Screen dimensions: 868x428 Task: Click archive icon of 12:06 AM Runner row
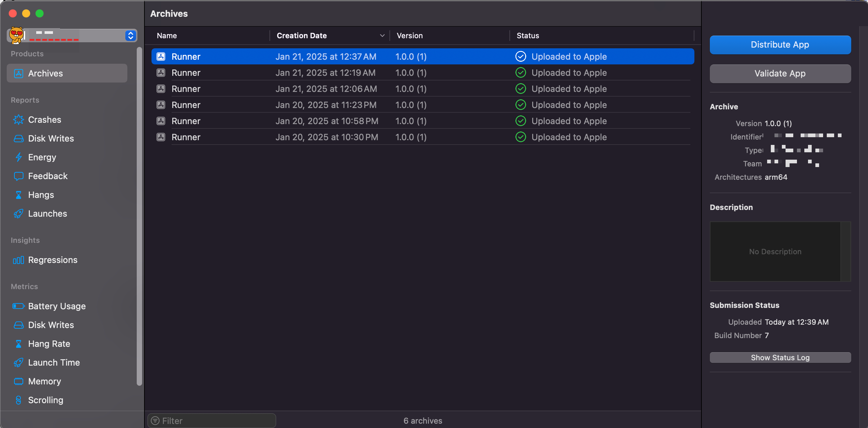point(161,89)
